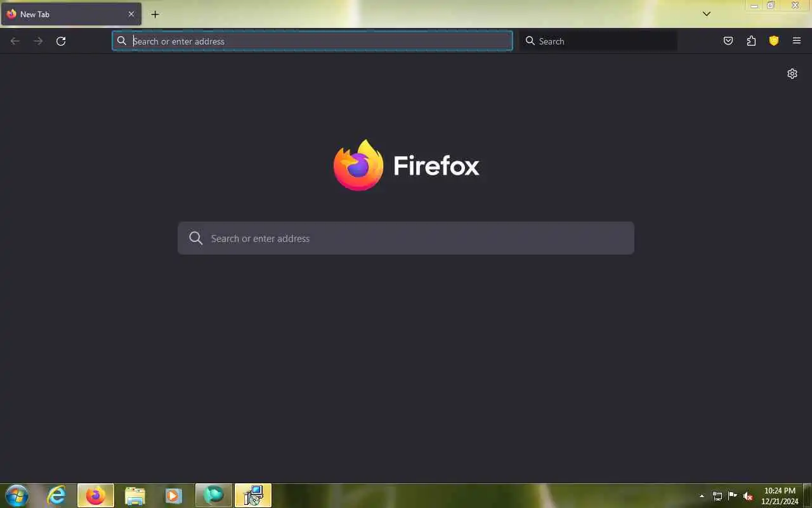Image resolution: width=812 pixels, height=508 pixels.
Task: Click the muted volume tray icon
Action: tap(748, 496)
